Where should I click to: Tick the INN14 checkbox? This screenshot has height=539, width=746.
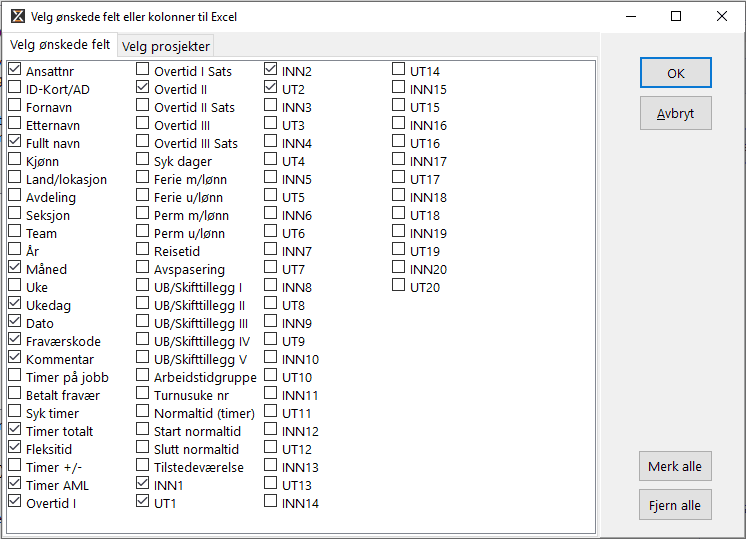[271, 503]
